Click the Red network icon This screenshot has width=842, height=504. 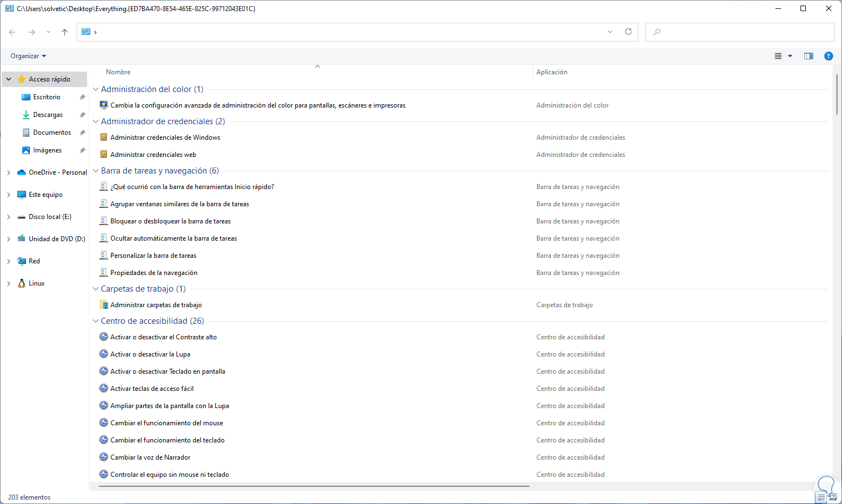point(22,261)
